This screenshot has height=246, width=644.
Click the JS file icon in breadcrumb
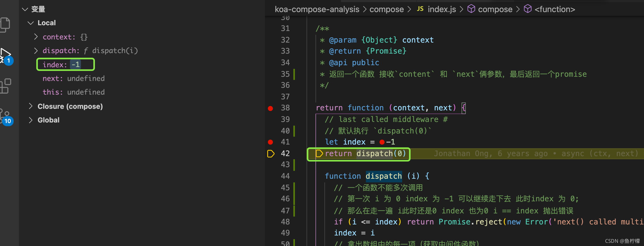click(x=420, y=9)
